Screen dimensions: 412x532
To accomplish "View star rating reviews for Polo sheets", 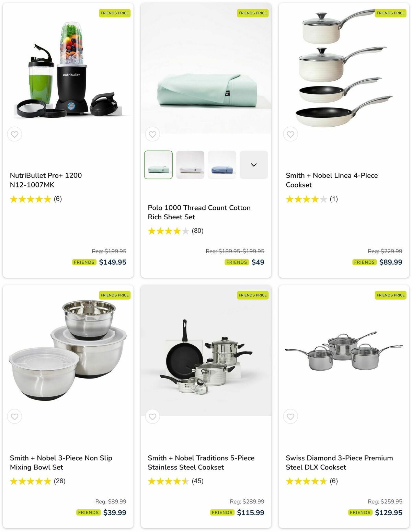I will click(175, 231).
